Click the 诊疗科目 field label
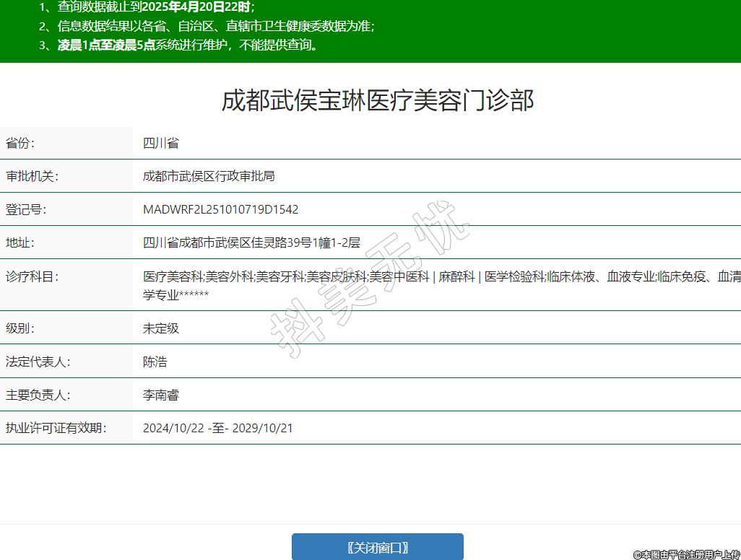The image size is (741, 560). pyautogui.click(x=32, y=276)
